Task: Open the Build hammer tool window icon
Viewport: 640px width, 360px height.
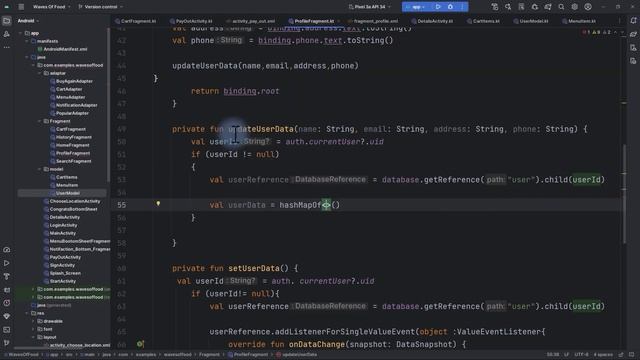Action: click(x=7, y=277)
